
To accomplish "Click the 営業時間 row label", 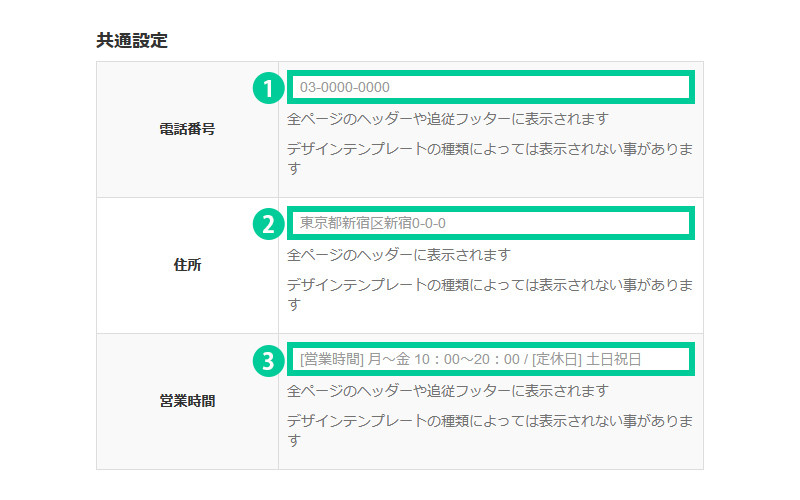I will click(x=187, y=401).
